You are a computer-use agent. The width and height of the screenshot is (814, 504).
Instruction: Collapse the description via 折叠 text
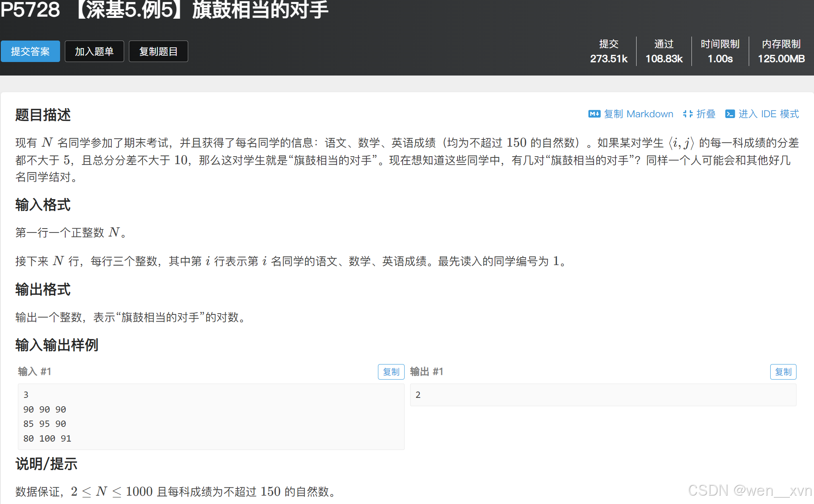[x=706, y=114]
